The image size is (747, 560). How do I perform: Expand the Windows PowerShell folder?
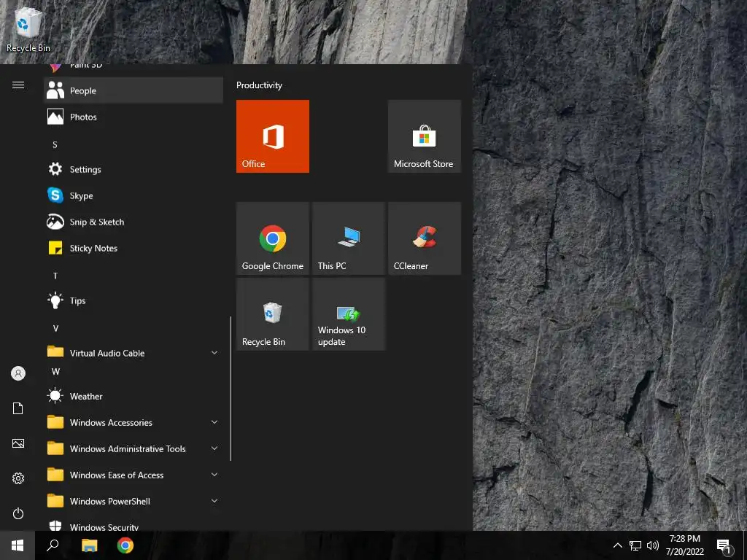(133, 501)
